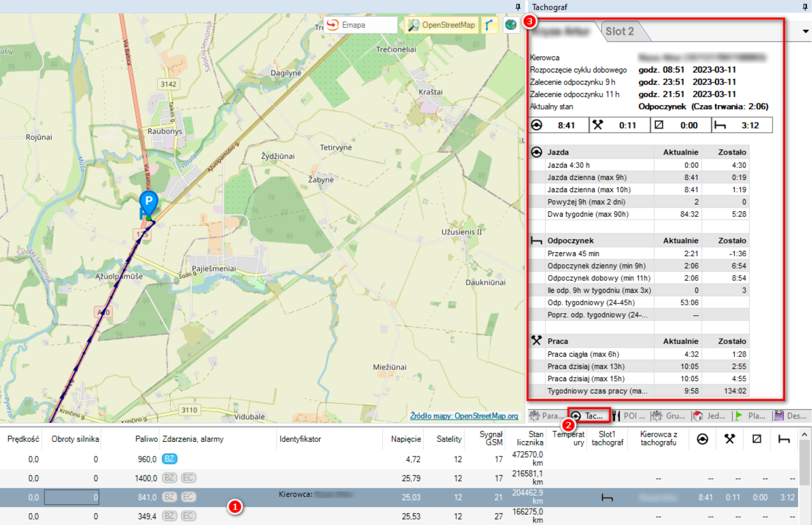Open the Pla... tab with flag icon
This screenshot has height=525, width=812.
click(751, 416)
